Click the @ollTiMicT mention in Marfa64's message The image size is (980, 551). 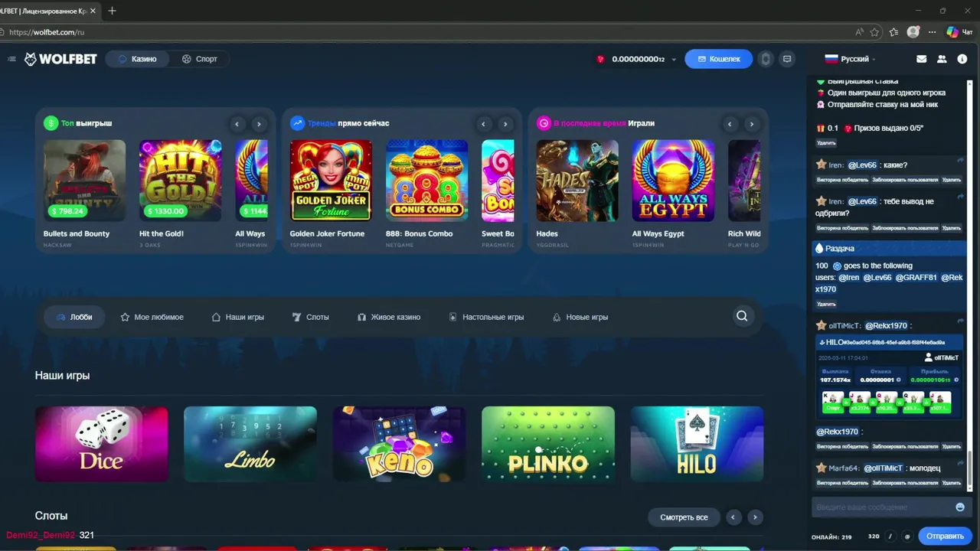coord(884,468)
